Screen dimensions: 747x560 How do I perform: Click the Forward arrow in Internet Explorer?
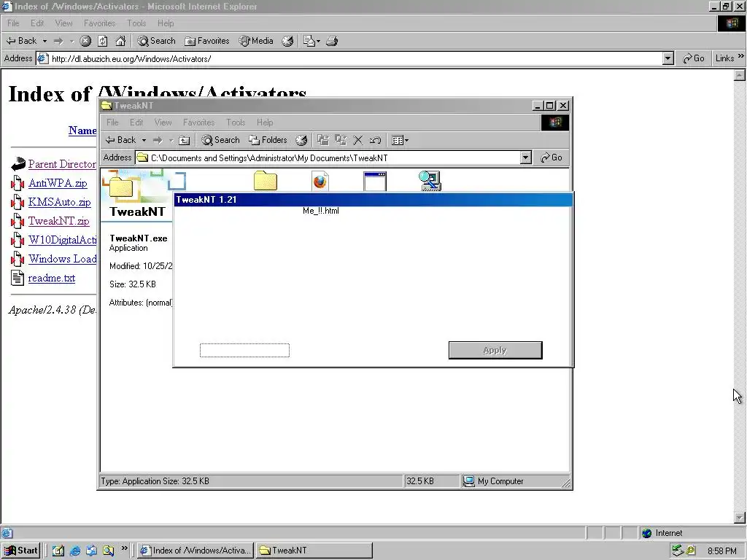coord(58,41)
